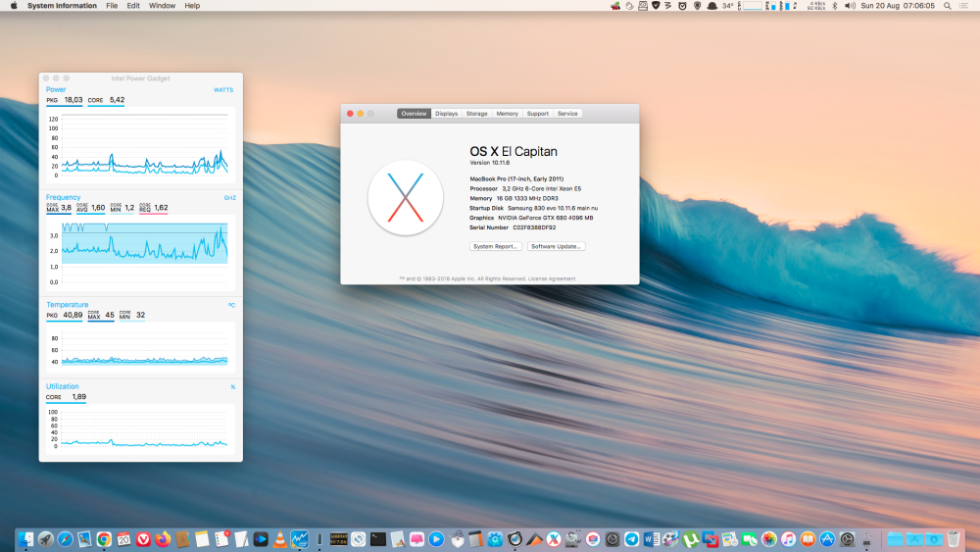Click the Software Update... button
This screenshot has height=552, width=980.
click(x=557, y=246)
